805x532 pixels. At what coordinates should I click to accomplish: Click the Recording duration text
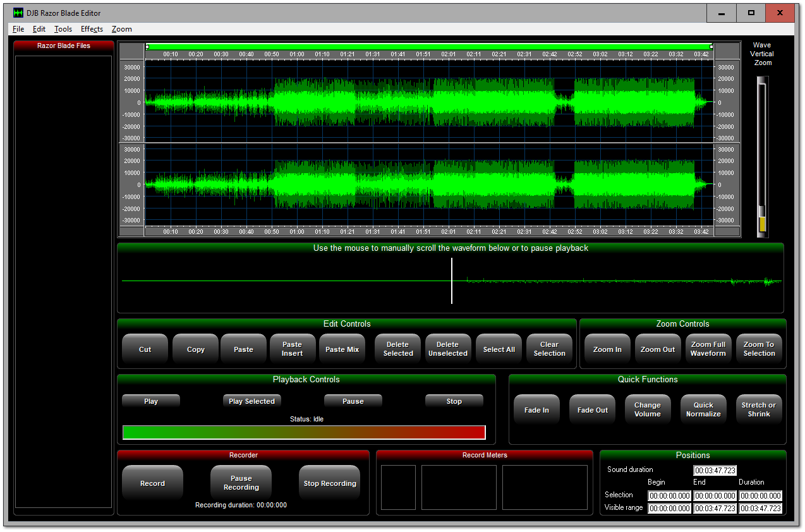tap(241, 505)
